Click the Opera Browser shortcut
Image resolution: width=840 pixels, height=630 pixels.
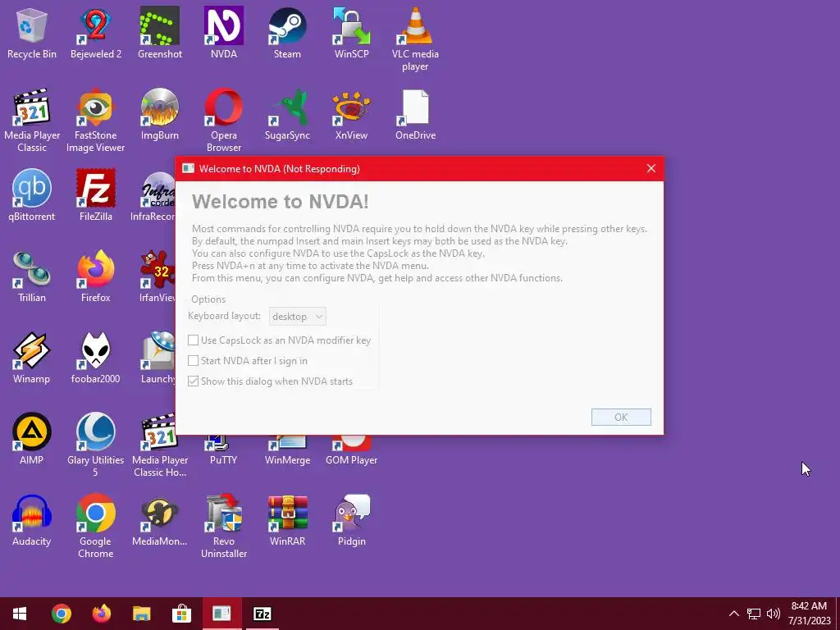point(224,121)
